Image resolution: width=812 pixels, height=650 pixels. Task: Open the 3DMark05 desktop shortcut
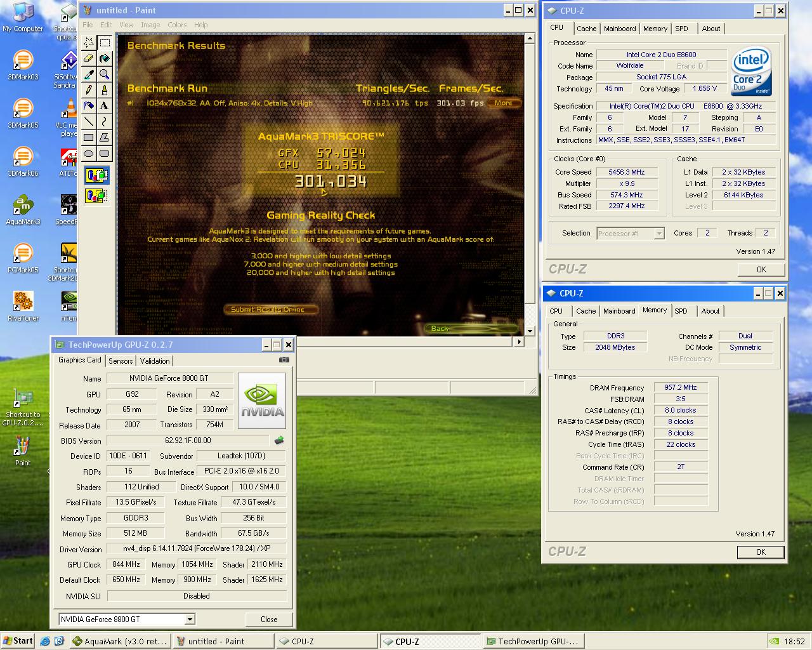(23, 114)
